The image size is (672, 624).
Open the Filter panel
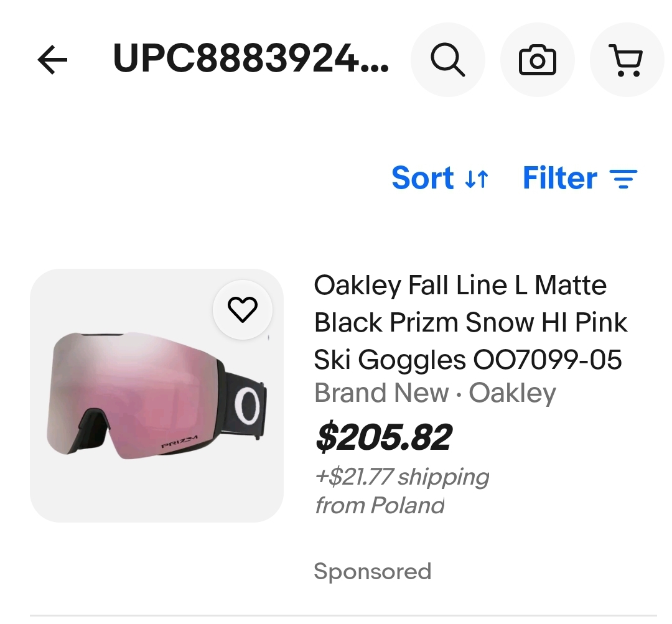(x=559, y=179)
